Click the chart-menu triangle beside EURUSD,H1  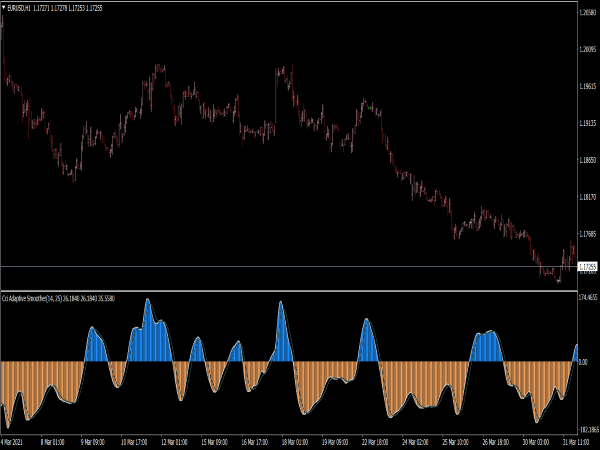point(4,7)
